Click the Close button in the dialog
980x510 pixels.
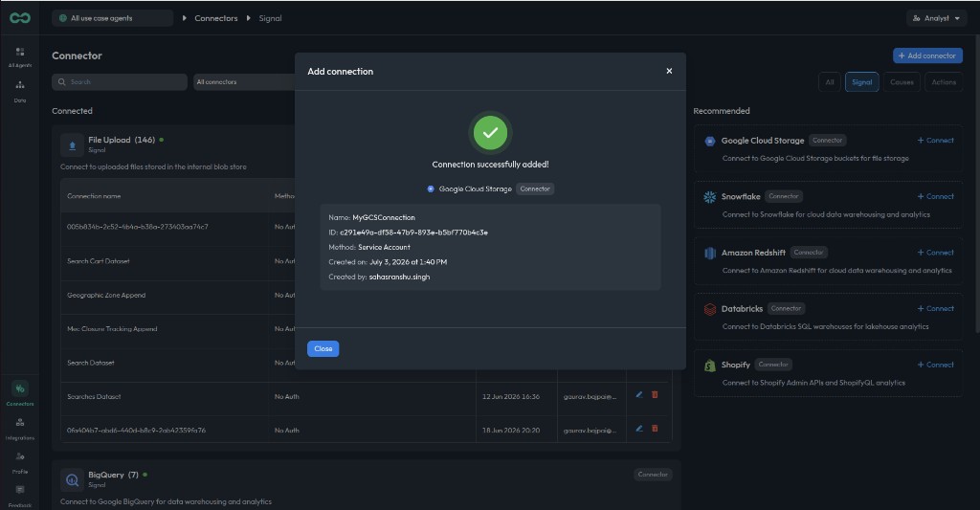[x=323, y=348]
